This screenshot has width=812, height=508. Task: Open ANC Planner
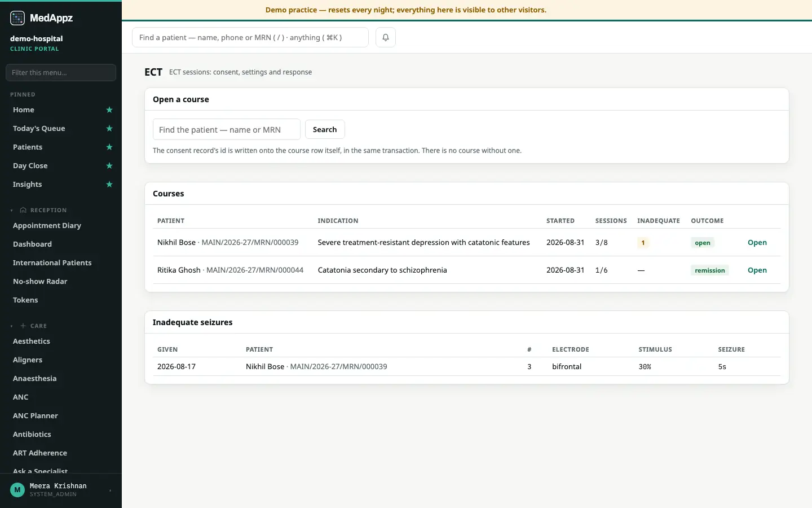[36, 416]
